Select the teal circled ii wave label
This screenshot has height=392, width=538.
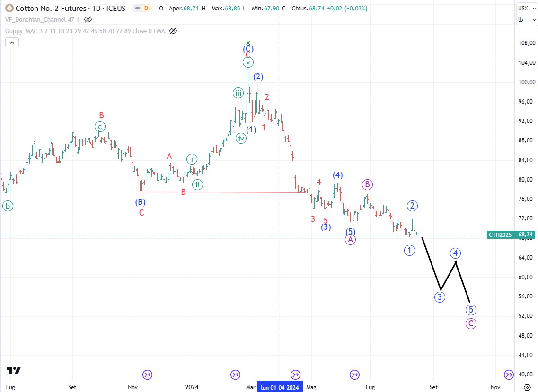197,185
